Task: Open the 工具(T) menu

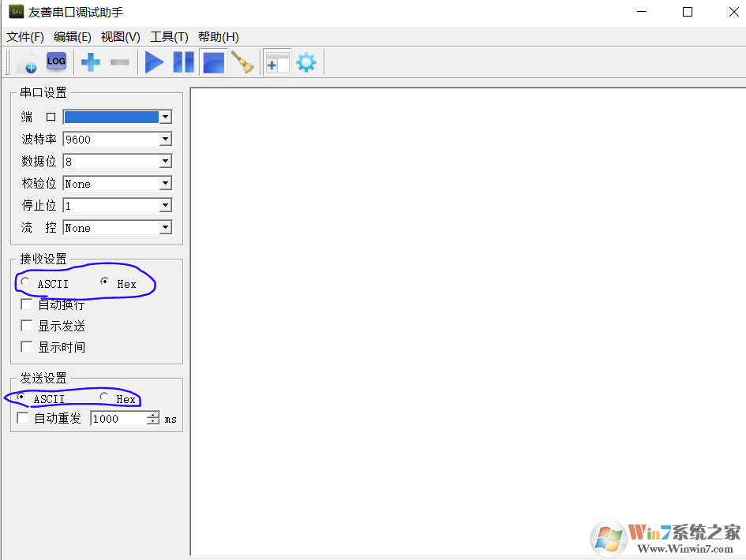Action: 169,37
